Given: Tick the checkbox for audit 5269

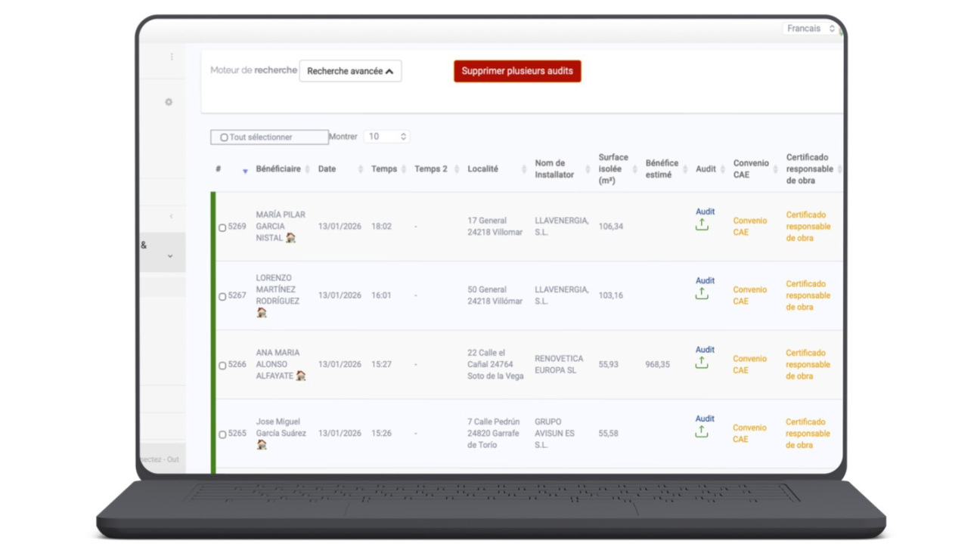Looking at the screenshot, I should coord(222,227).
